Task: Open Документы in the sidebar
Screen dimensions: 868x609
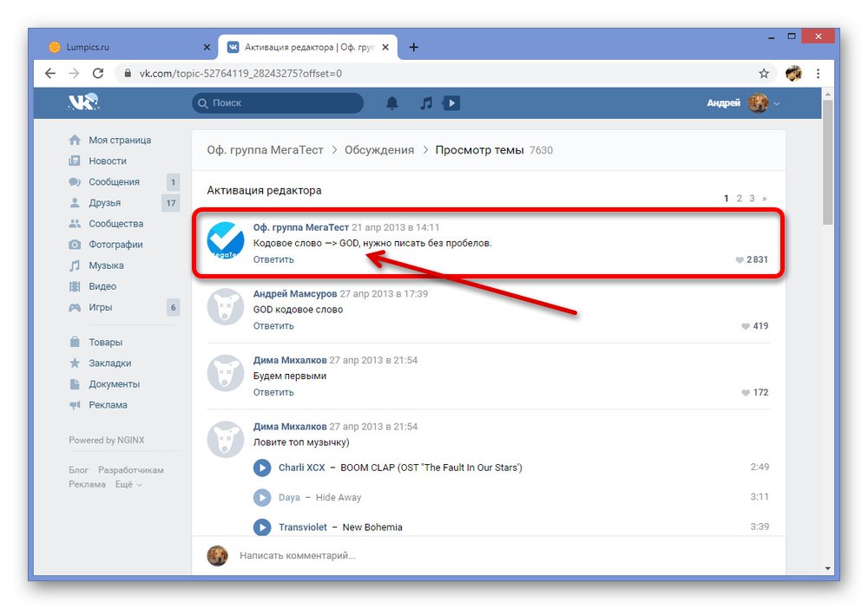Action: pyautogui.click(x=105, y=383)
